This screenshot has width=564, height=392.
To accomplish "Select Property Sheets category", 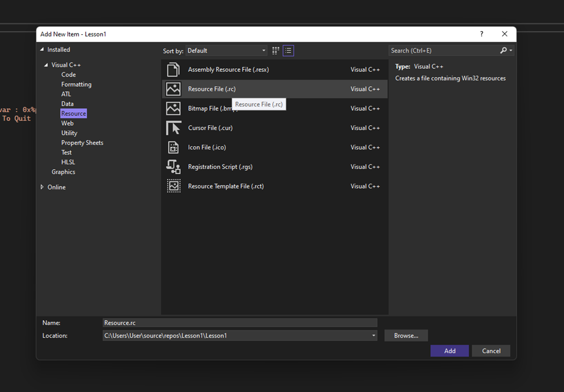I will click(x=82, y=142).
